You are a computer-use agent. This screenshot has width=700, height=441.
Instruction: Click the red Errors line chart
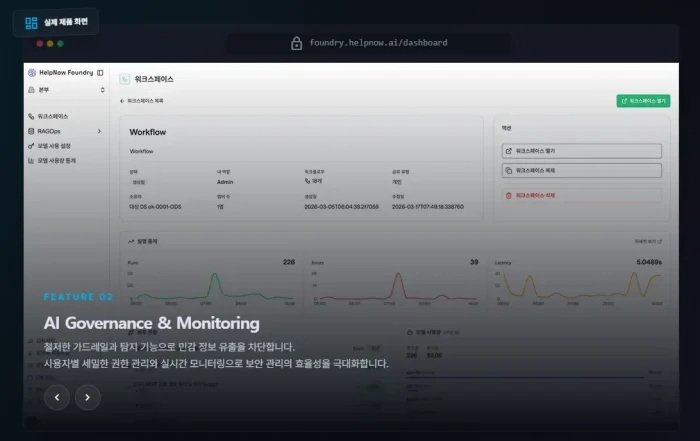click(x=397, y=286)
